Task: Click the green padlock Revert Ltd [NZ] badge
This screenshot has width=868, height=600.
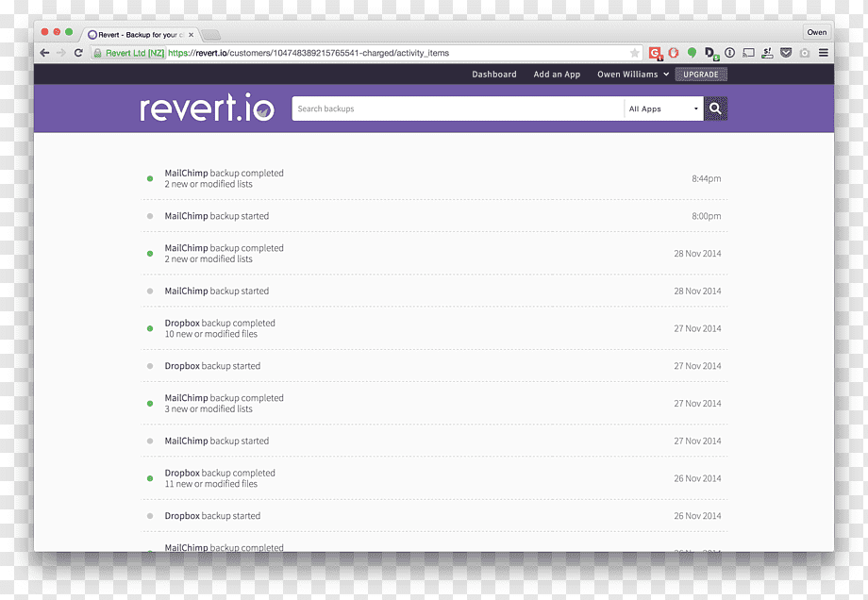Action: coord(129,53)
